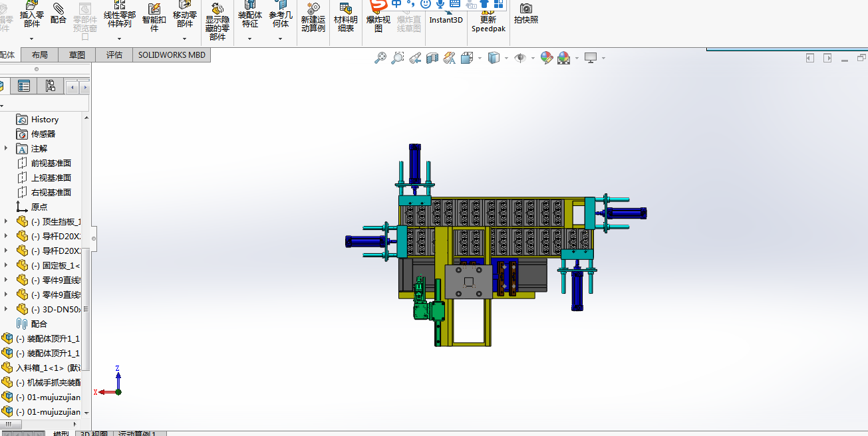Click the Apply Scene icon
Viewport: 868px width, 436px height.
(564, 58)
